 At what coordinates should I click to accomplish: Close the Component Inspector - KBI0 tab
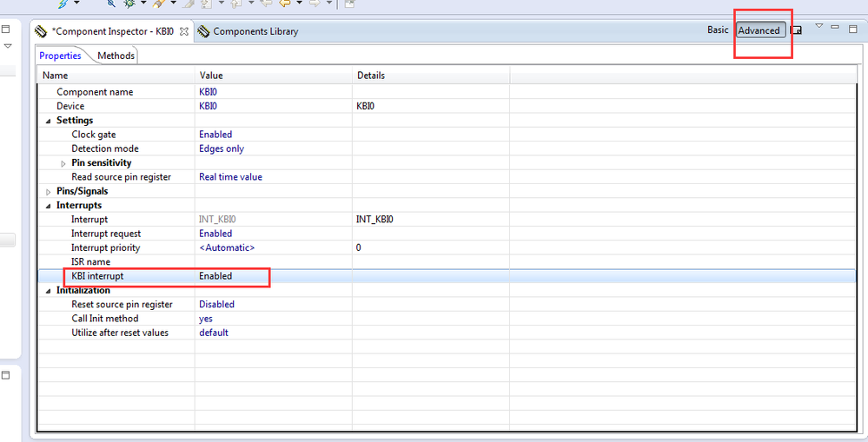[184, 31]
